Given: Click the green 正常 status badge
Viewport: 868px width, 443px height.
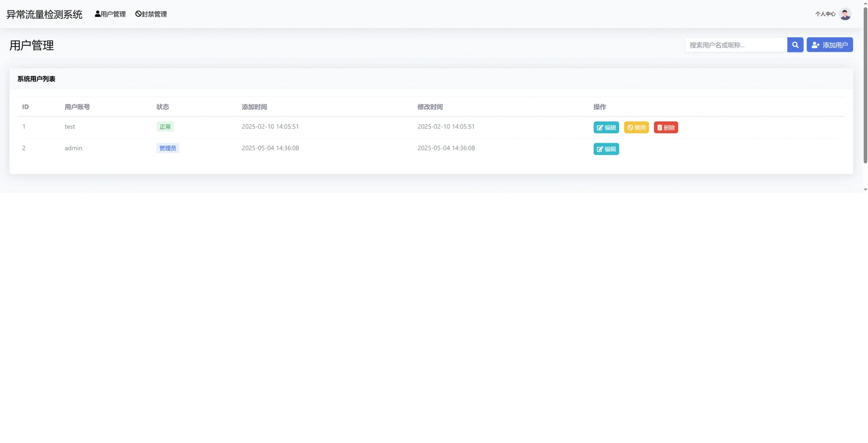Looking at the screenshot, I should pos(165,127).
